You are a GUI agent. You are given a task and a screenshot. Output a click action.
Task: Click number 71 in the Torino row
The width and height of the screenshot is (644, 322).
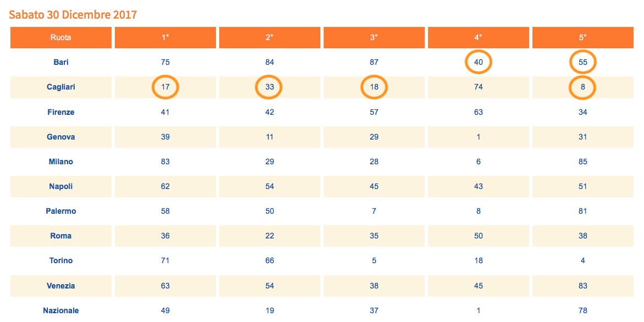point(165,260)
